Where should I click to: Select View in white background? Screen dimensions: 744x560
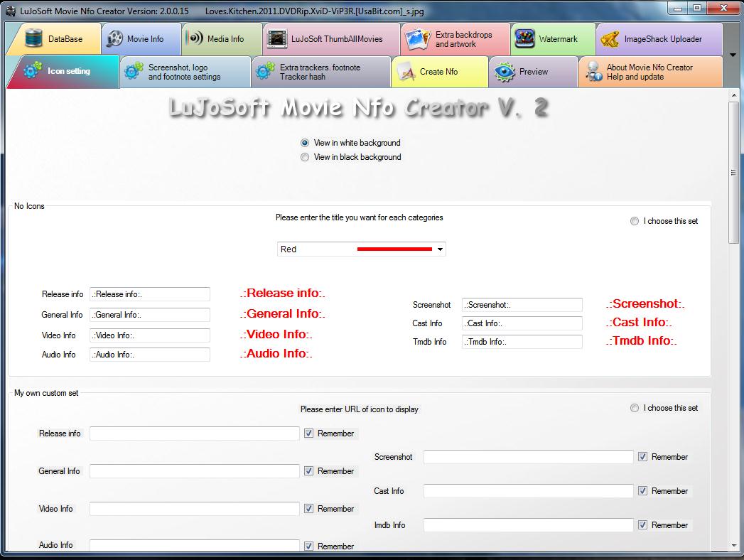coord(305,143)
